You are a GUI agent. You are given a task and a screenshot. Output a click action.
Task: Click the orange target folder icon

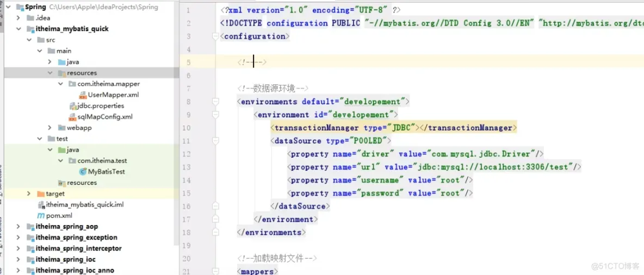(x=41, y=193)
